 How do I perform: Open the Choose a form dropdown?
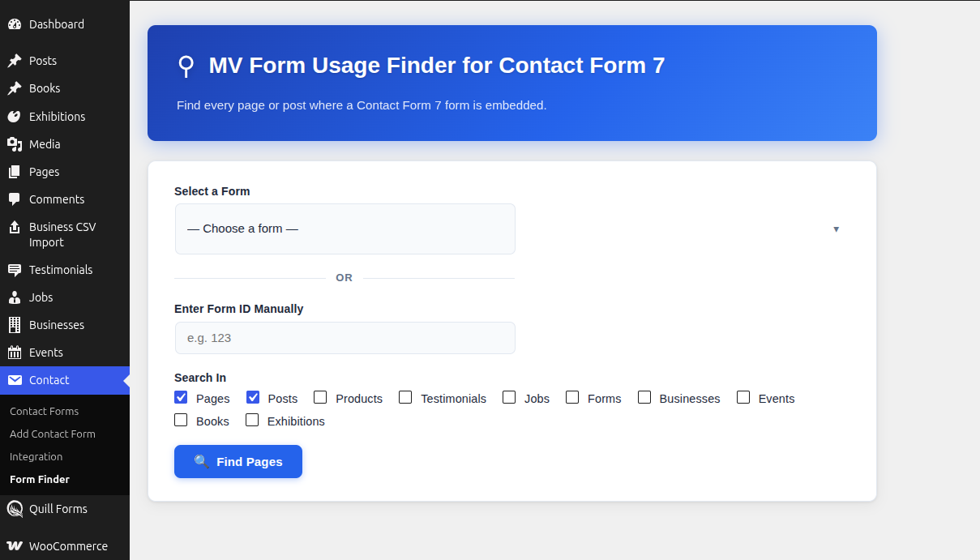(345, 229)
